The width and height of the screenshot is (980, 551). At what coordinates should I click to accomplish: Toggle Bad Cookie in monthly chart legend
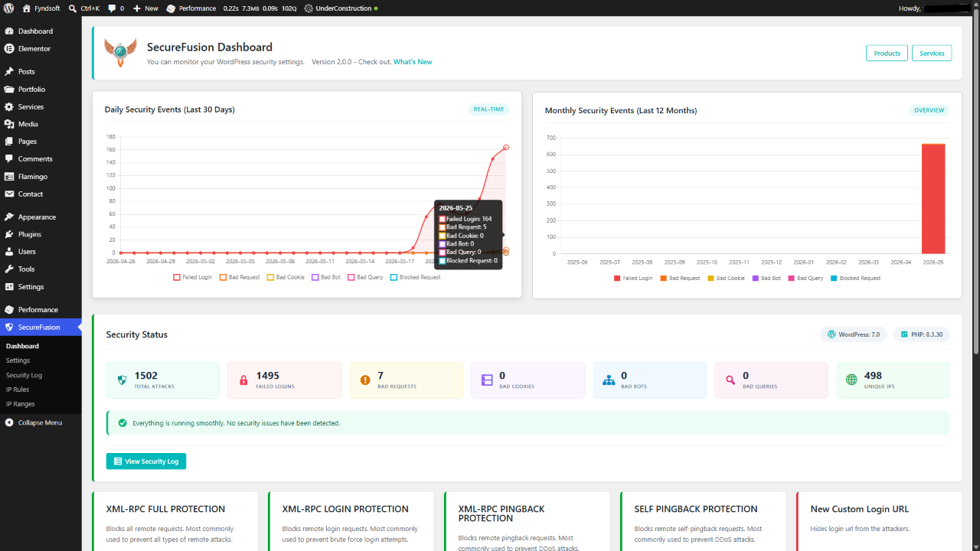[x=726, y=278]
